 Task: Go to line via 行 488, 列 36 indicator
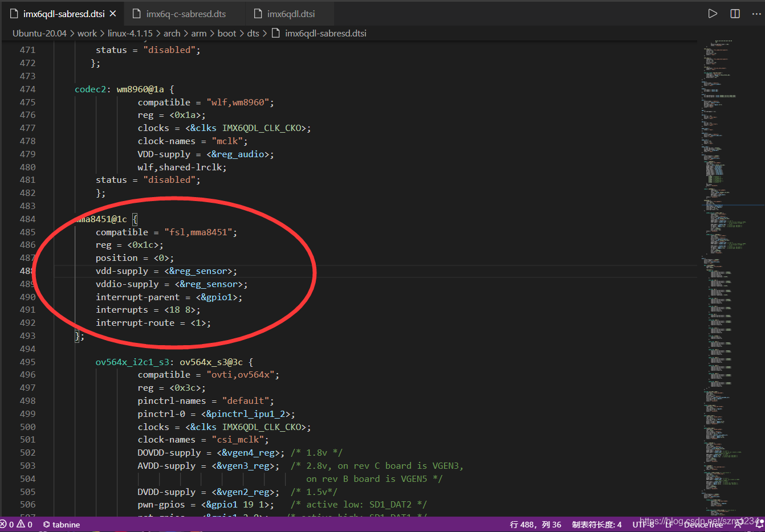point(535,525)
